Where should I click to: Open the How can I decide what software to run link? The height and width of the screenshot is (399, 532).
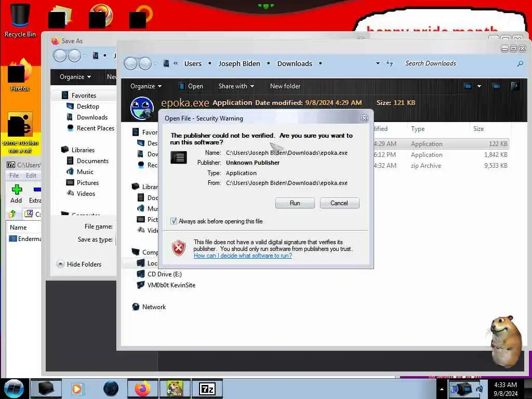point(243,256)
